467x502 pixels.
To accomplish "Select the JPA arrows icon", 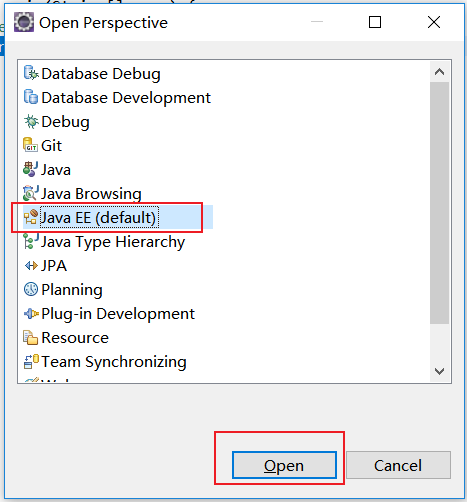I will click(31, 266).
